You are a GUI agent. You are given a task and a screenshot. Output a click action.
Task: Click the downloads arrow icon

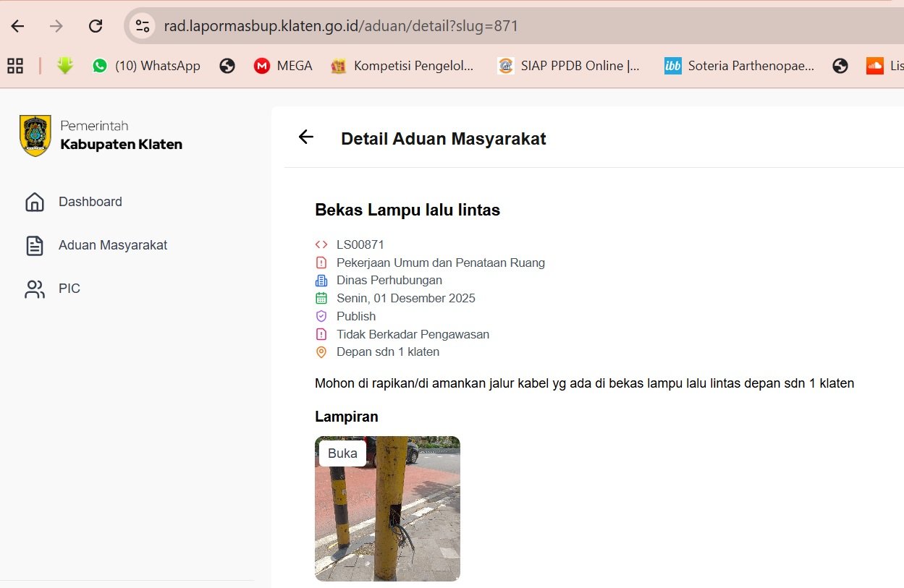click(64, 65)
